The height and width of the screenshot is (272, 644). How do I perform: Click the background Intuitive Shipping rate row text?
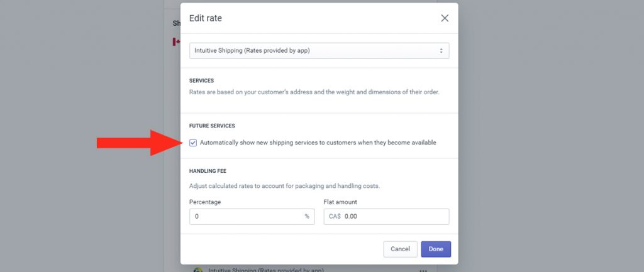[266, 270]
